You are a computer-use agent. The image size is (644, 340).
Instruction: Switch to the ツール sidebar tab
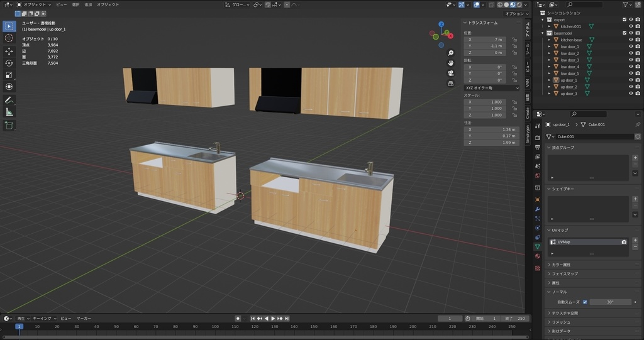528,50
